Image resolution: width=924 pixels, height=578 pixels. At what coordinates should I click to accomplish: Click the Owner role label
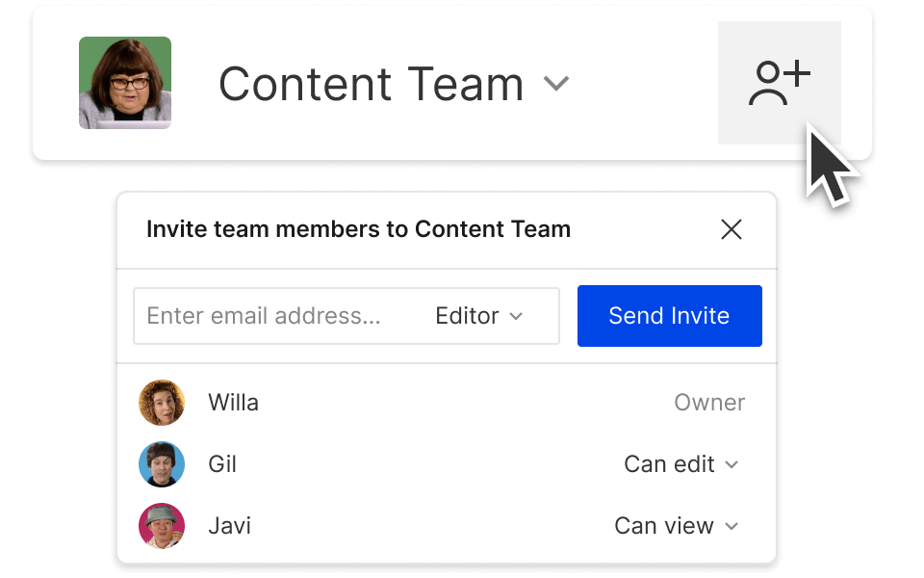pos(709,403)
